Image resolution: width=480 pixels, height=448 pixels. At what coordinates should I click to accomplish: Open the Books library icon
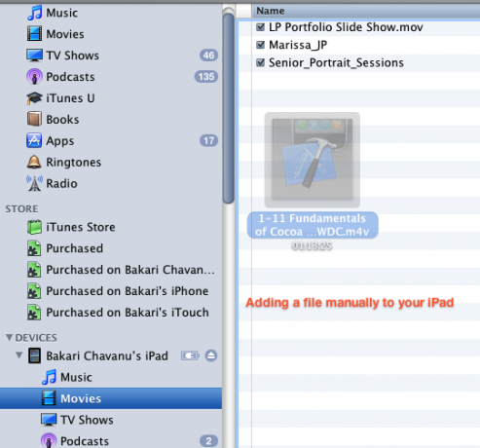point(34,119)
